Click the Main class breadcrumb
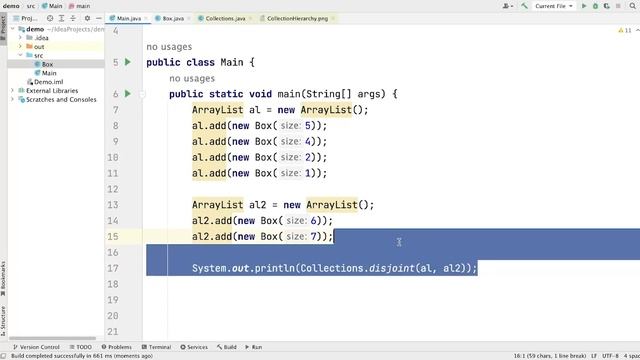The image size is (640, 360). (x=52, y=6)
